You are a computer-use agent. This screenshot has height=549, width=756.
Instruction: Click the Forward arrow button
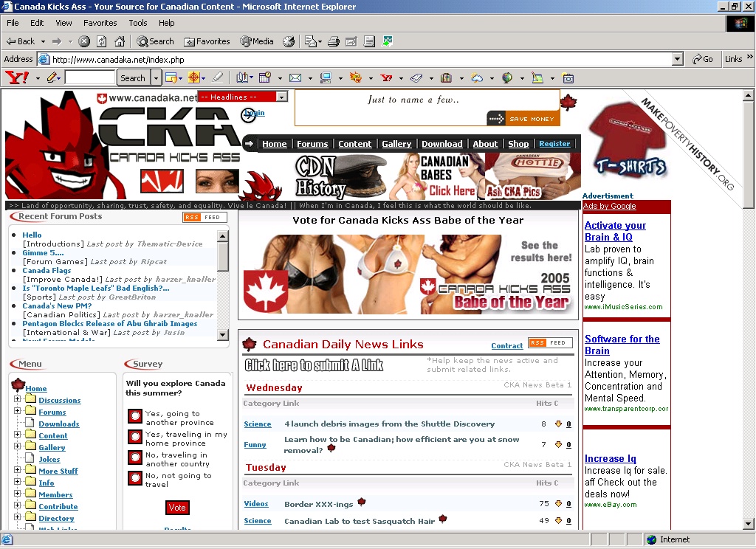[57, 41]
